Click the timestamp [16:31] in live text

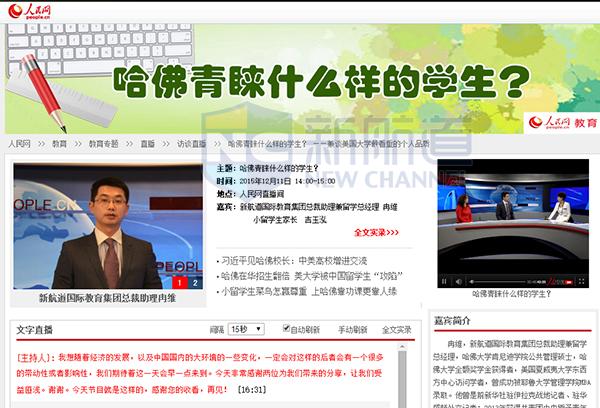point(252,390)
